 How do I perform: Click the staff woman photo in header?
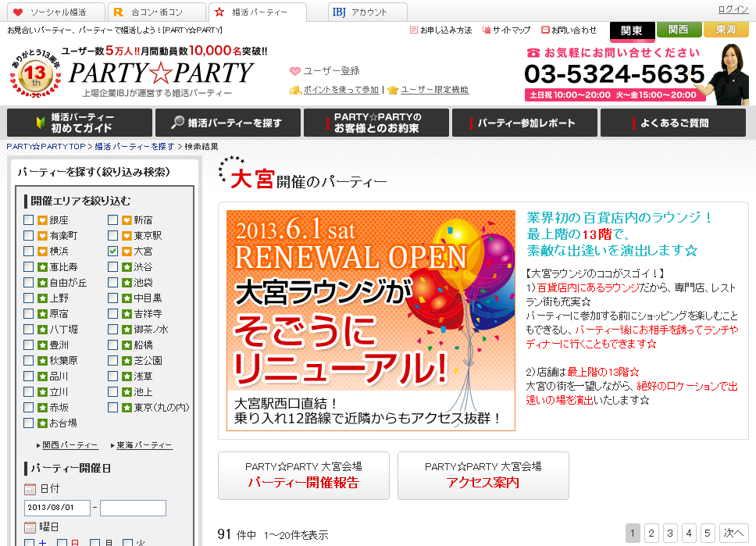[728, 73]
